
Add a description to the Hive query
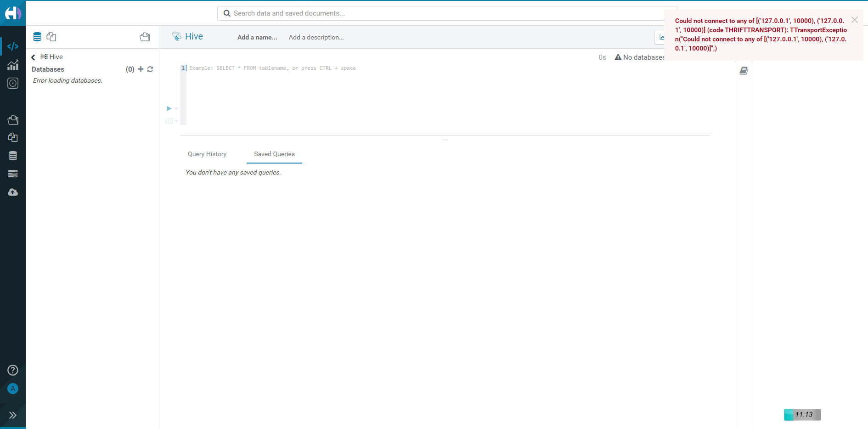pos(316,37)
